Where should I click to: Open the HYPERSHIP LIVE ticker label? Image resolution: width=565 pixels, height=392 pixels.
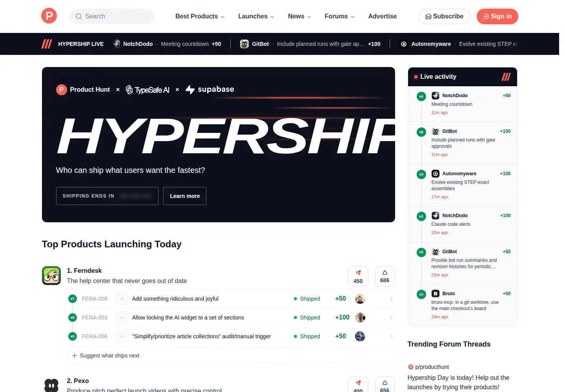coord(81,44)
